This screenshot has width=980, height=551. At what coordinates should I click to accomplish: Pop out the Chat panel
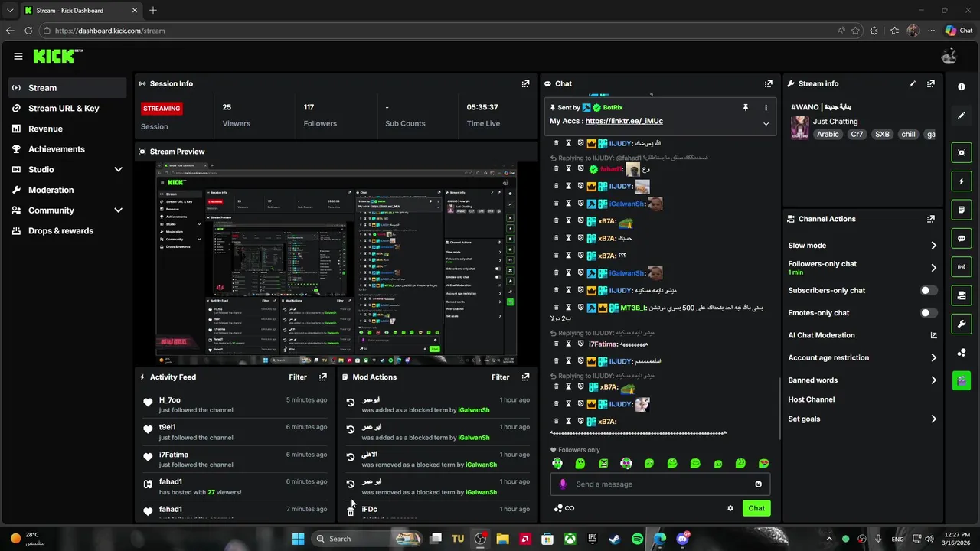(768, 84)
